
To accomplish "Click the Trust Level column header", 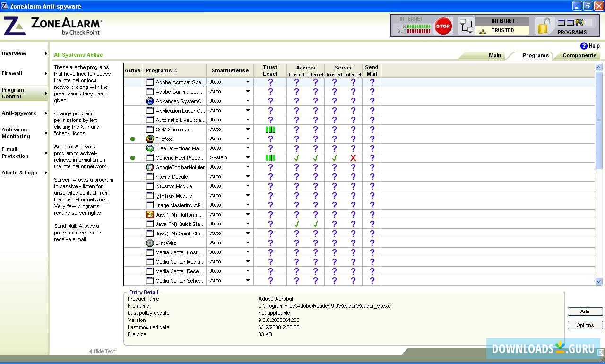I will pyautogui.click(x=270, y=70).
